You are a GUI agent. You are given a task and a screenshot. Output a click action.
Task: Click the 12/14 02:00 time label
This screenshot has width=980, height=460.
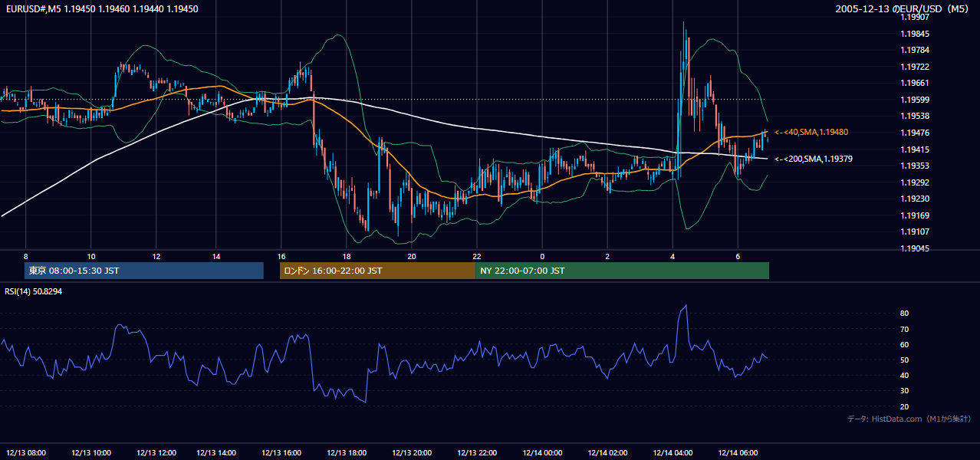607,452
